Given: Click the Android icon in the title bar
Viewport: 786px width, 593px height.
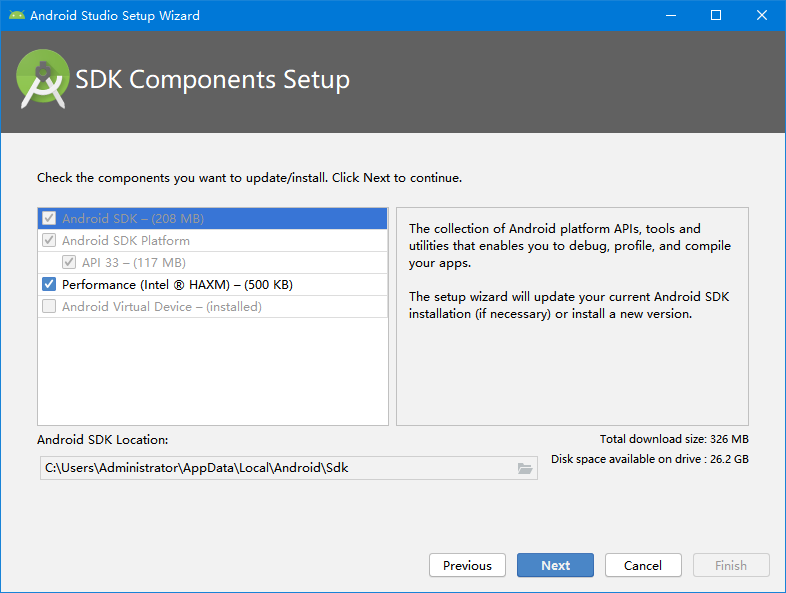Looking at the screenshot, I should (x=14, y=15).
